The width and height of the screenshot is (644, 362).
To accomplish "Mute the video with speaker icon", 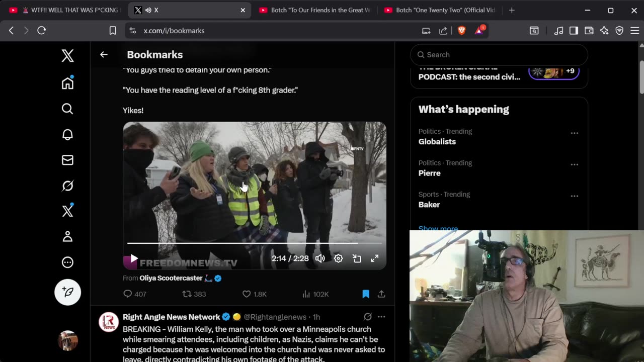I will click(320, 258).
